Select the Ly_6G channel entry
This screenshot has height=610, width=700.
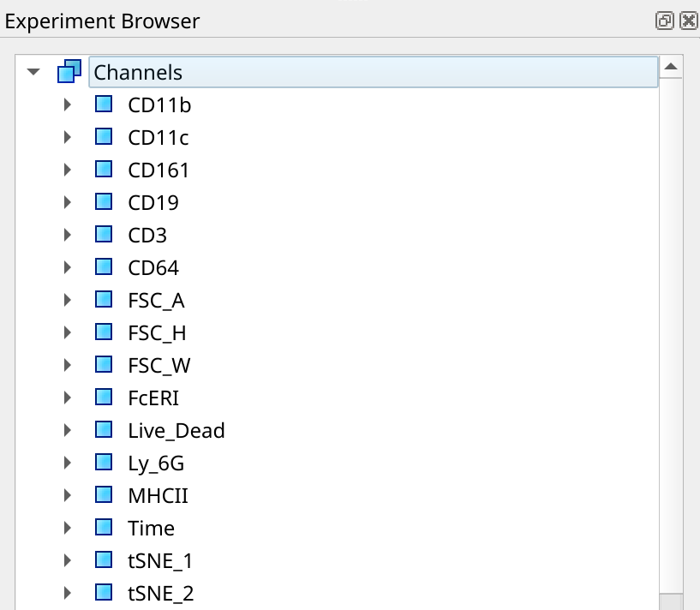pos(156,463)
